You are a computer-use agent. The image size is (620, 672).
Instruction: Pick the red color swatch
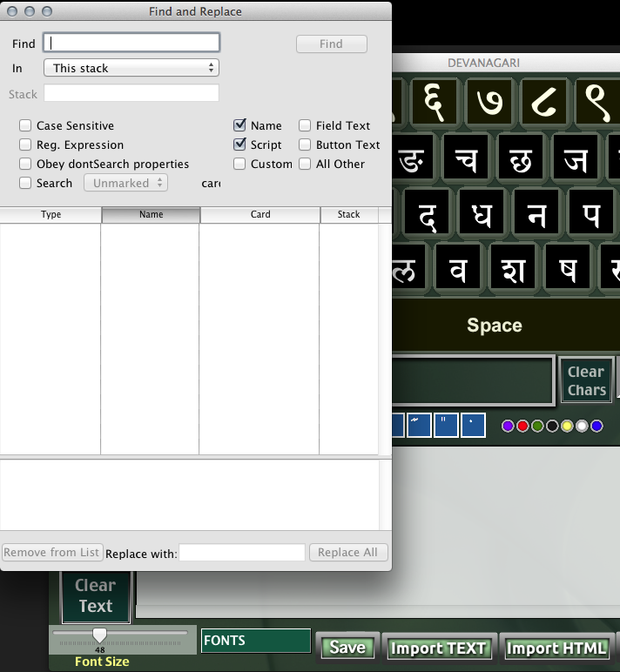point(522,426)
